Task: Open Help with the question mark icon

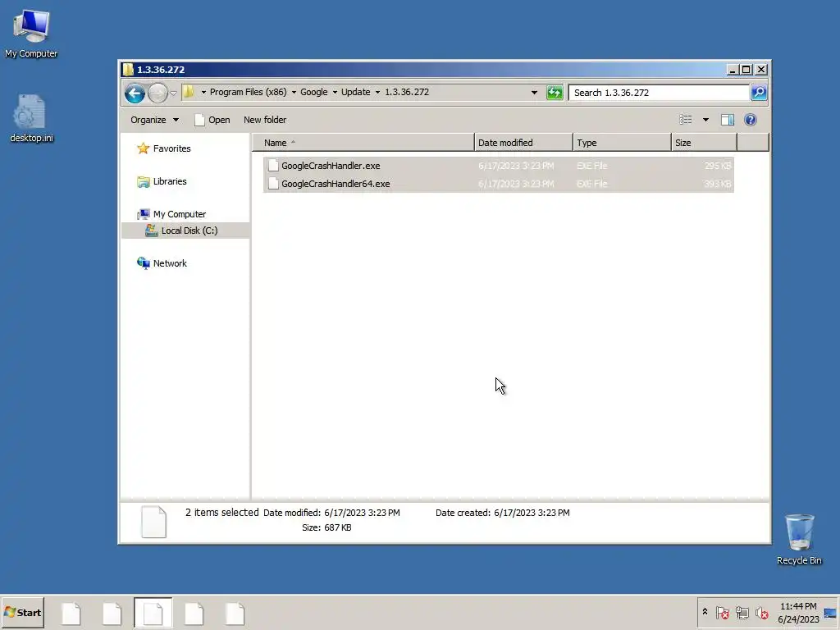Action: [x=750, y=120]
